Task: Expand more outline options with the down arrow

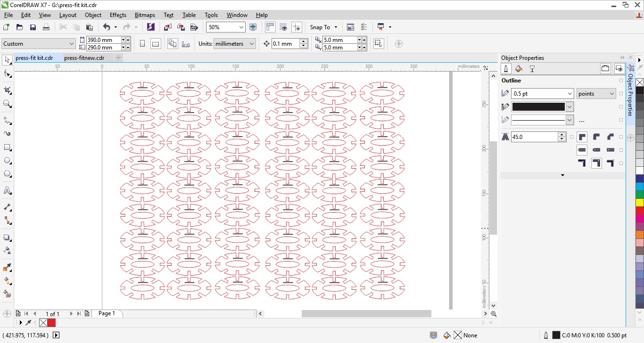Action: pyautogui.click(x=562, y=175)
